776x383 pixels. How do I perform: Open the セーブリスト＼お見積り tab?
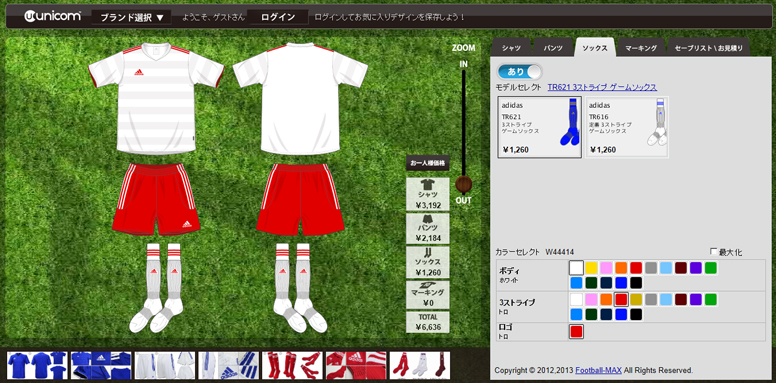tap(709, 48)
